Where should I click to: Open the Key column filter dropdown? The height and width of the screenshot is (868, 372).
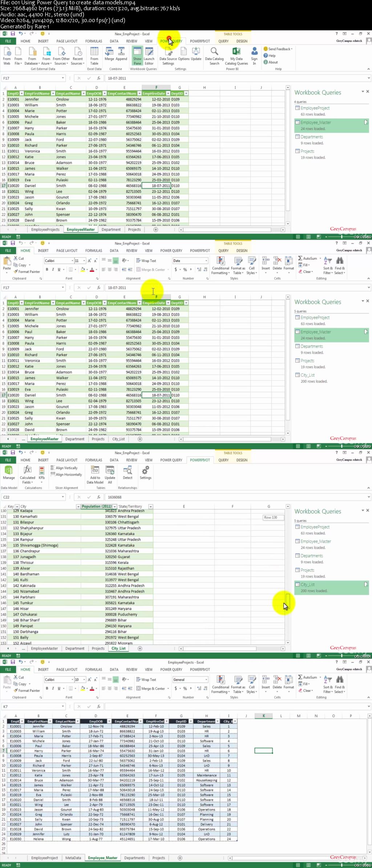pyautogui.click(x=17, y=507)
